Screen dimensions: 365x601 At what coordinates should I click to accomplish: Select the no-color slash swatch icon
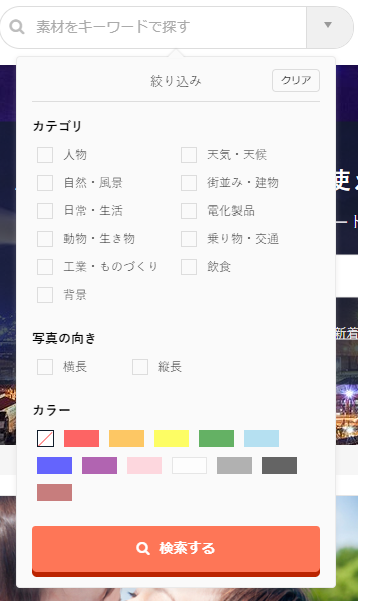pyautogui.click(x=46, y=438)
